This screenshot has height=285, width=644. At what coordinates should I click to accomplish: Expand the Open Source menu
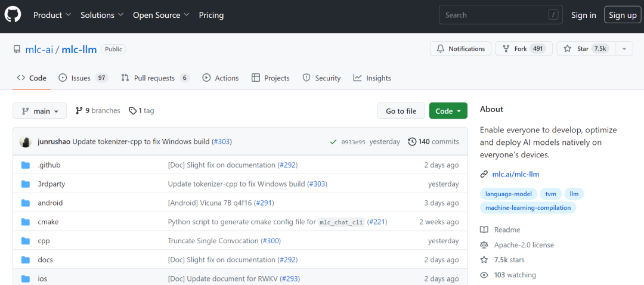tap(161, 15)
